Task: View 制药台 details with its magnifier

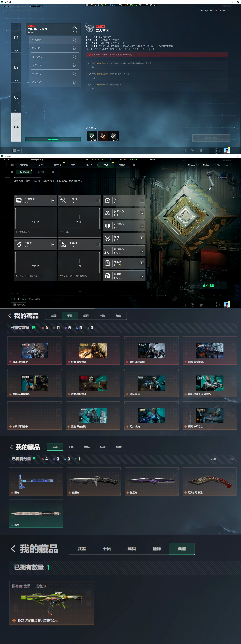Action: [x=53, y=245]
